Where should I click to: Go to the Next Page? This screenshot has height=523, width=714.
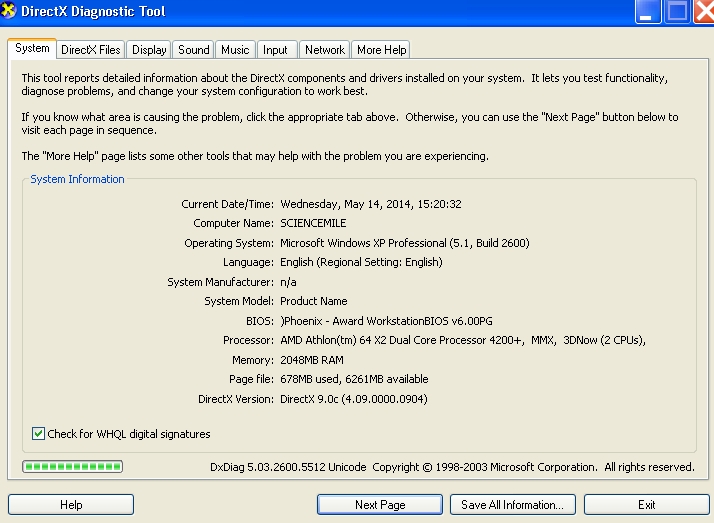380,504
